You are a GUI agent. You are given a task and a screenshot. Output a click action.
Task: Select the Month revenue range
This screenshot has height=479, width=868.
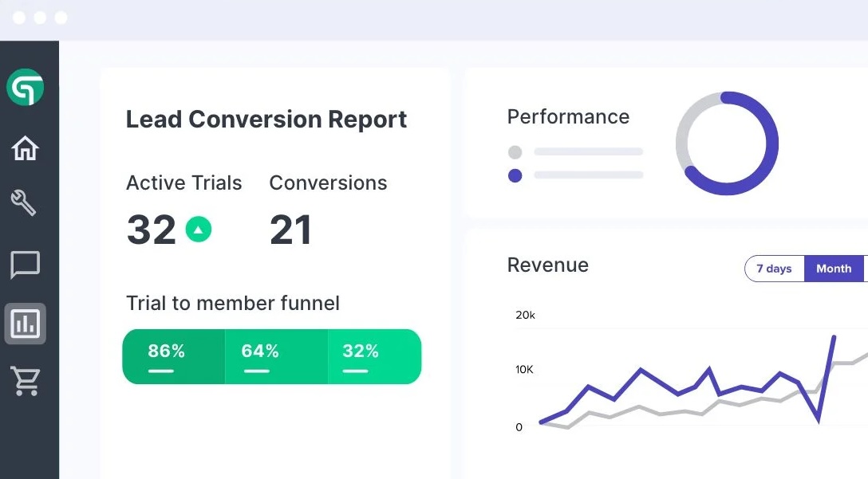(834, 269)
